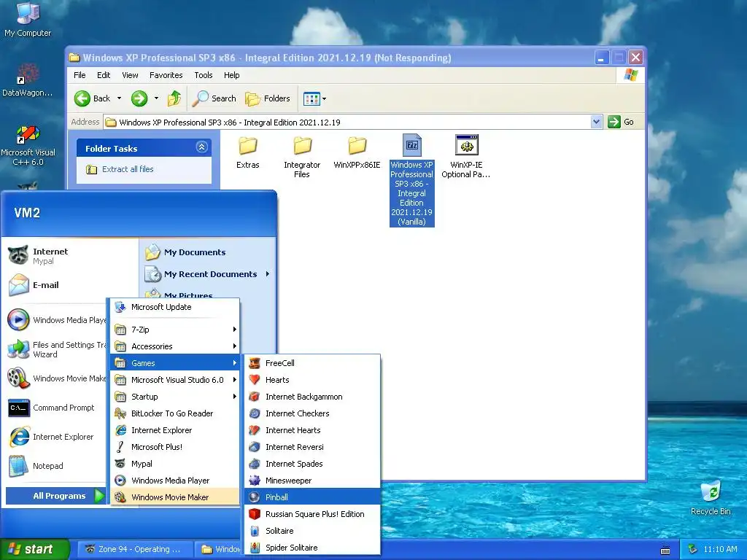747x560 pixels.
Task: Open Microsoft Update in All Programs
Action: point(175,307)
